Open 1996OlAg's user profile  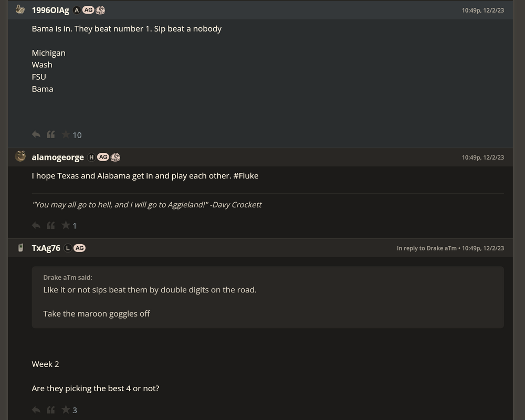click(50, 10)
